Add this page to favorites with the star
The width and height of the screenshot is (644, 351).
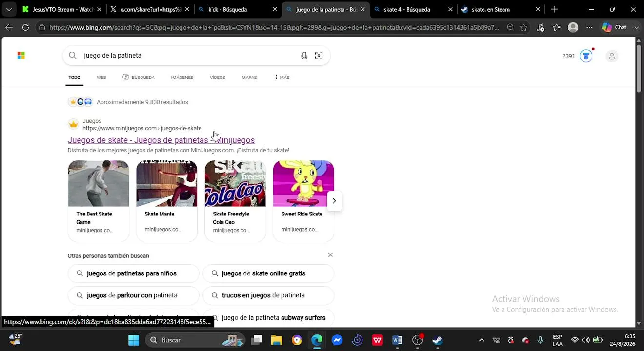[523, 28]
